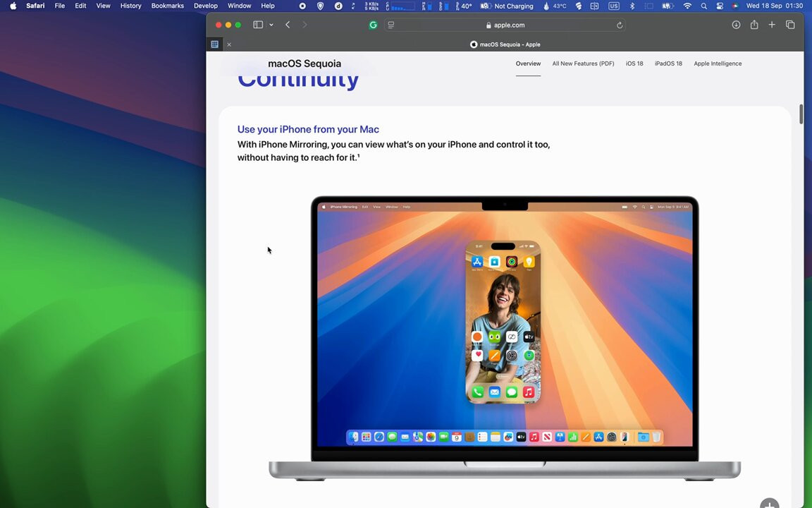
Task: Open the Bluetooth menu
Action: [x=632, y=6]
